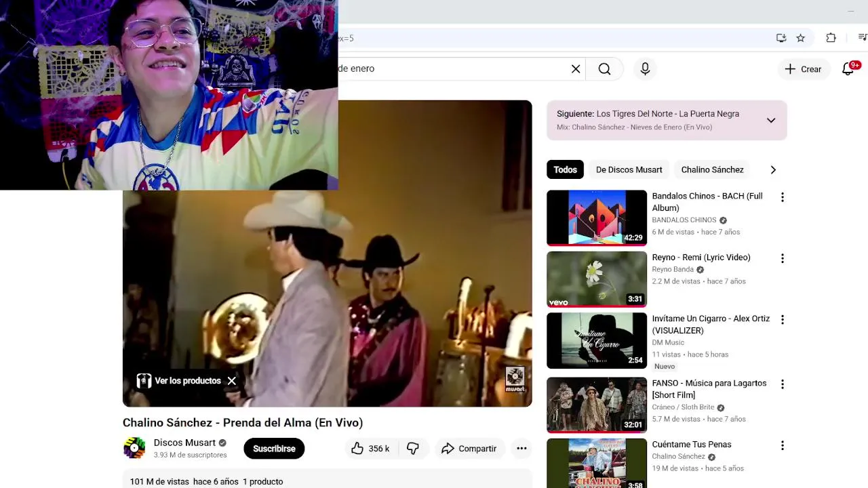Open Cuéntame Tus Penas video thumbnail

tap(597, 463)
